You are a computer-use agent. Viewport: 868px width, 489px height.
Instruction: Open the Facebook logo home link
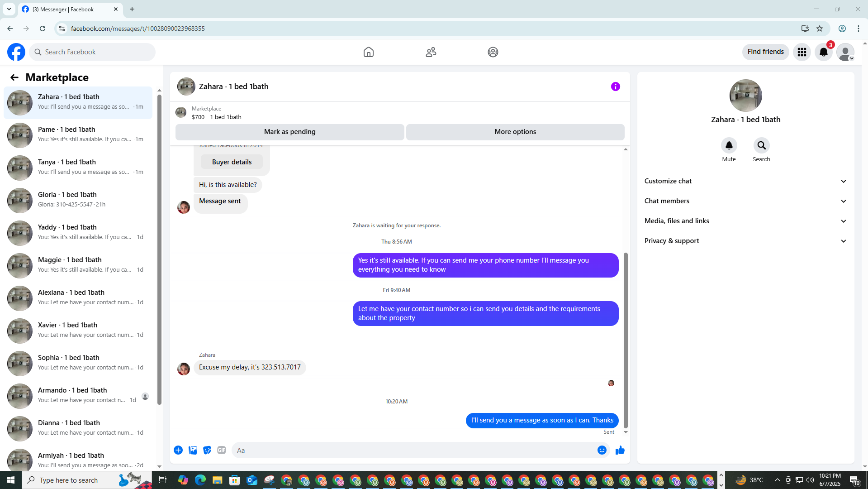coord(16,52)
